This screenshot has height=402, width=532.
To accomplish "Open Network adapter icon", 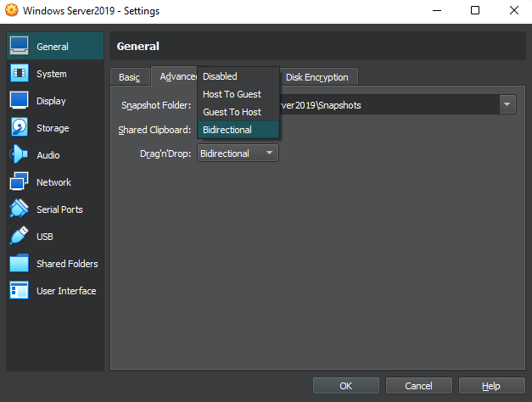I will point(20,182).
